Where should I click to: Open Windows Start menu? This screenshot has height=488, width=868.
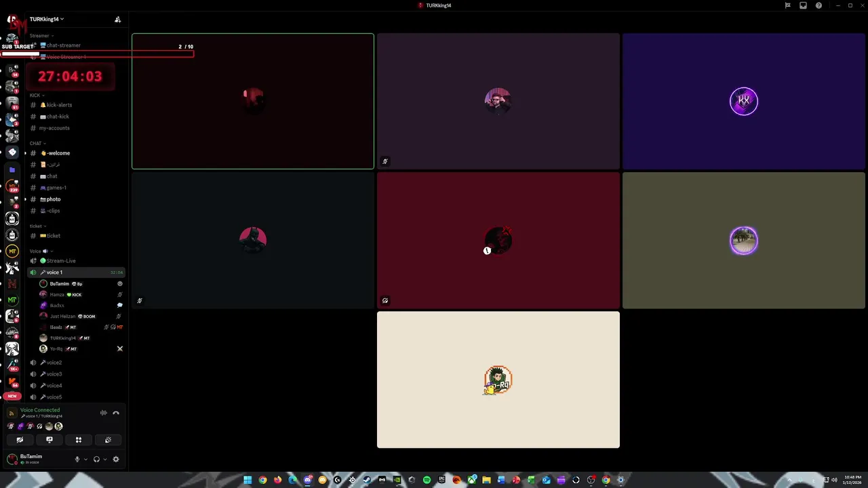tap(248, 480)
